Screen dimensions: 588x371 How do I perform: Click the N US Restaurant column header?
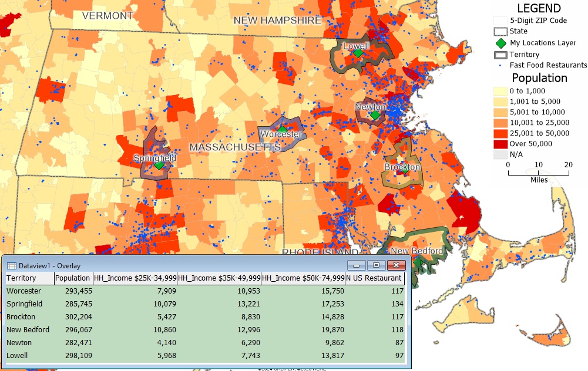[x=374, y=278]
